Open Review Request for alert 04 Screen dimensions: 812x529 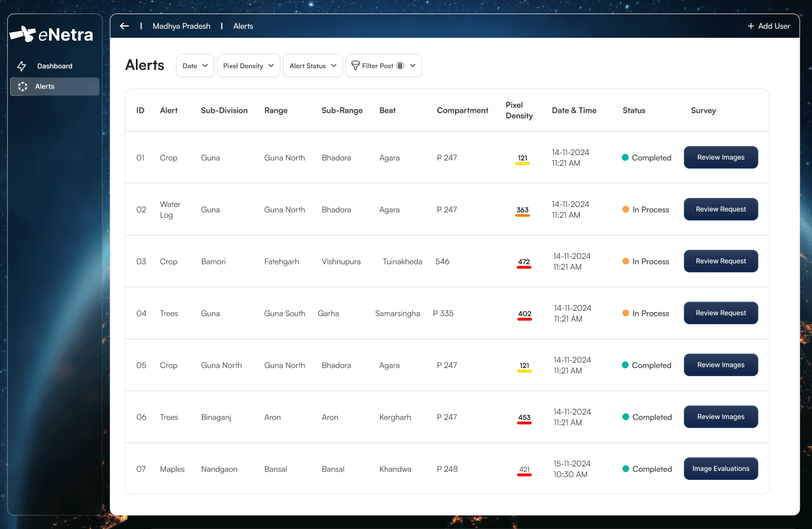[x=721, y=313]
